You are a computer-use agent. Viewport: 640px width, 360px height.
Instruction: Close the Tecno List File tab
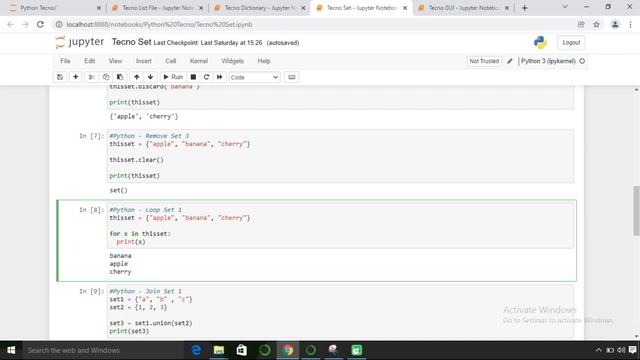coord(201,8)
